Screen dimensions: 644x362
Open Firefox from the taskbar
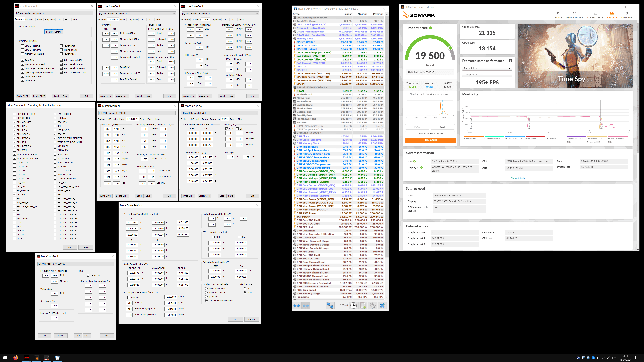pyautogui.click(x=16, y=358)
